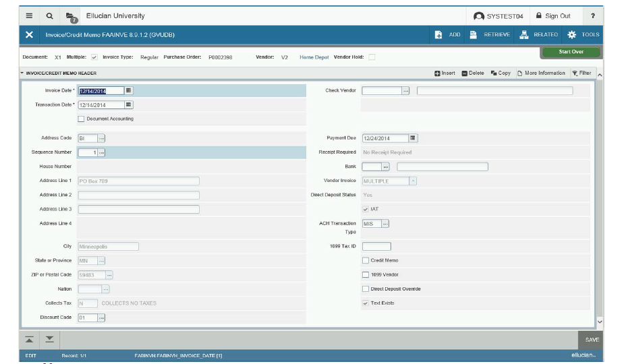Enable the Document Accounting checkbox
Viewport: 626px width, 364px height.
pos(82,119)
